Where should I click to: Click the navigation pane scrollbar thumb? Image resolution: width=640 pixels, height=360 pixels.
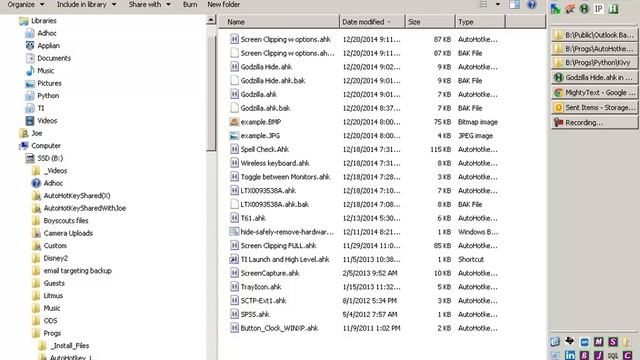[x=211, y=94]
